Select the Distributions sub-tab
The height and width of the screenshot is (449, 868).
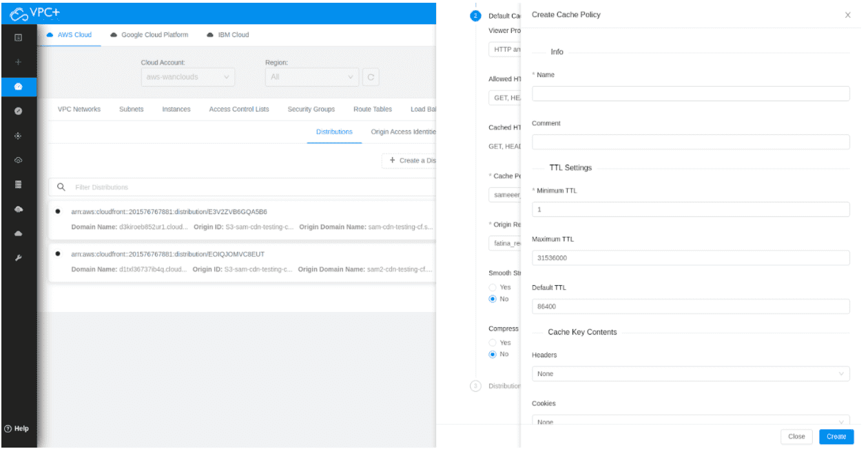point(334,132)
